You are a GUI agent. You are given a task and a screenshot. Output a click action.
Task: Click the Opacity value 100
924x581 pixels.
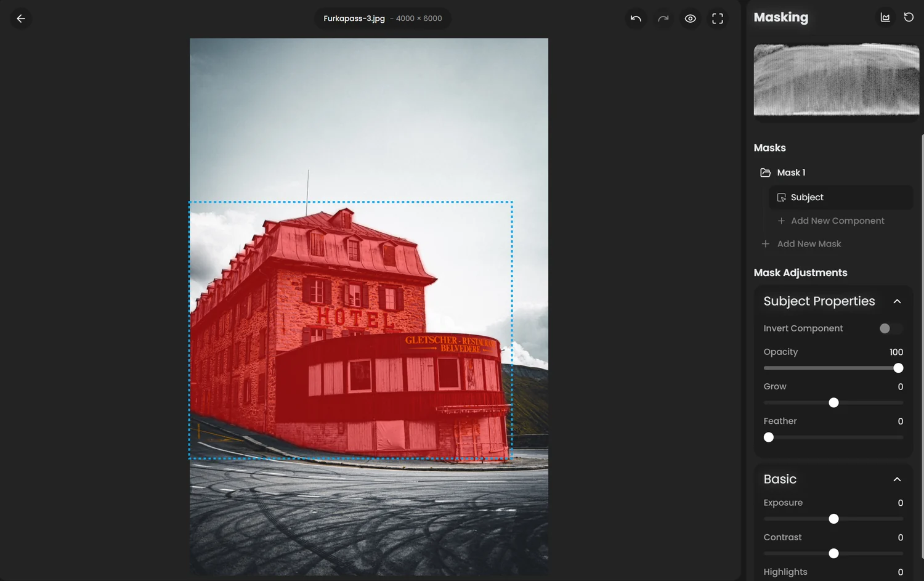(x=896, y=352)
